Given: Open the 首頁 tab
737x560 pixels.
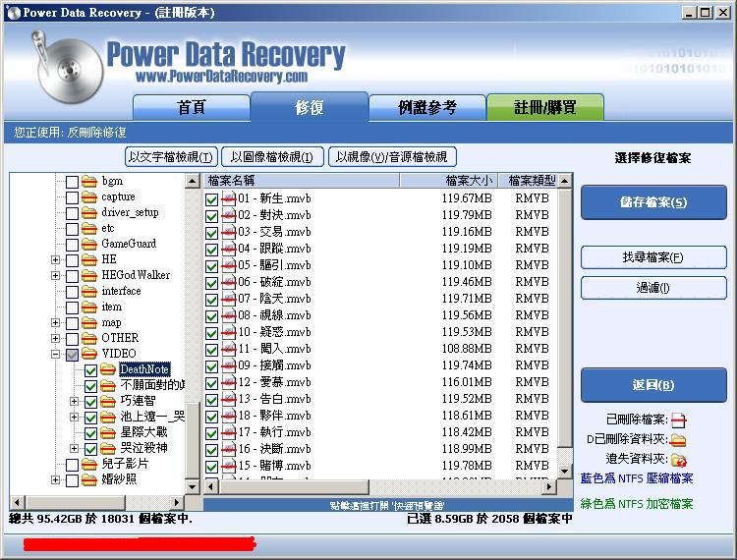Looking at the screenshot, I should (x=192, y=108).
